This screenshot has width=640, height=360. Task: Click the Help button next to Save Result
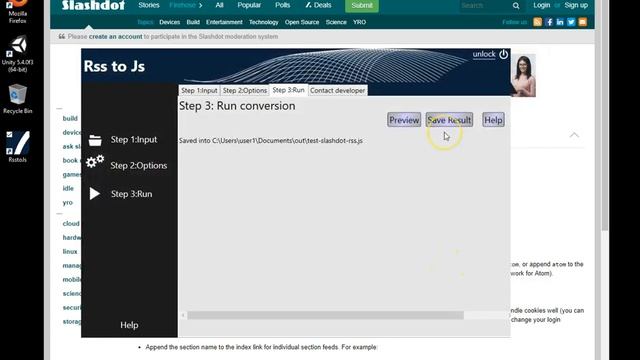click(x=493, y=120)
